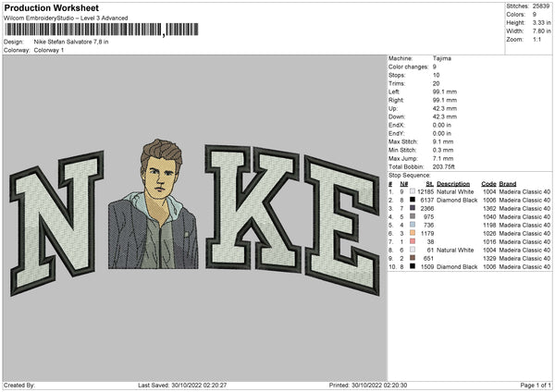Select stitch count '12185' in stop row 1
The image size is (555, 392).
(x=425, y=191)
